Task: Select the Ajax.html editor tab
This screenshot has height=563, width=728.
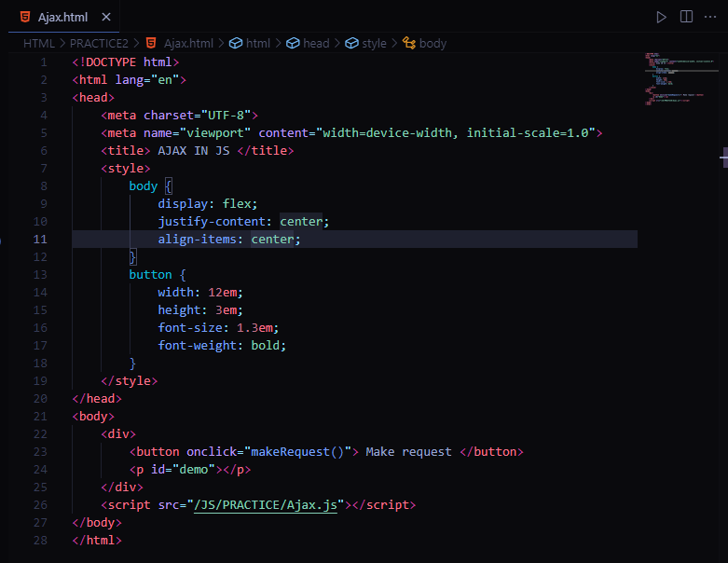Action: tap(63, 17)
